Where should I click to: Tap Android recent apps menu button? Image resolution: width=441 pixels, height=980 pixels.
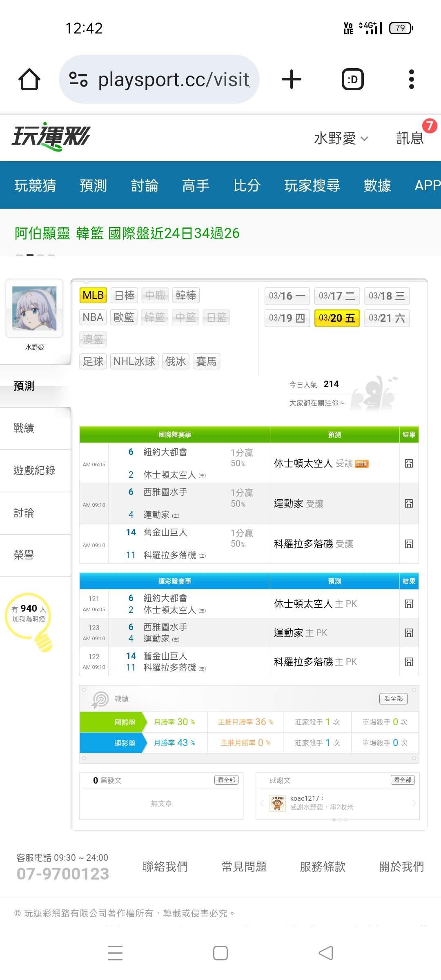[115, 953]
